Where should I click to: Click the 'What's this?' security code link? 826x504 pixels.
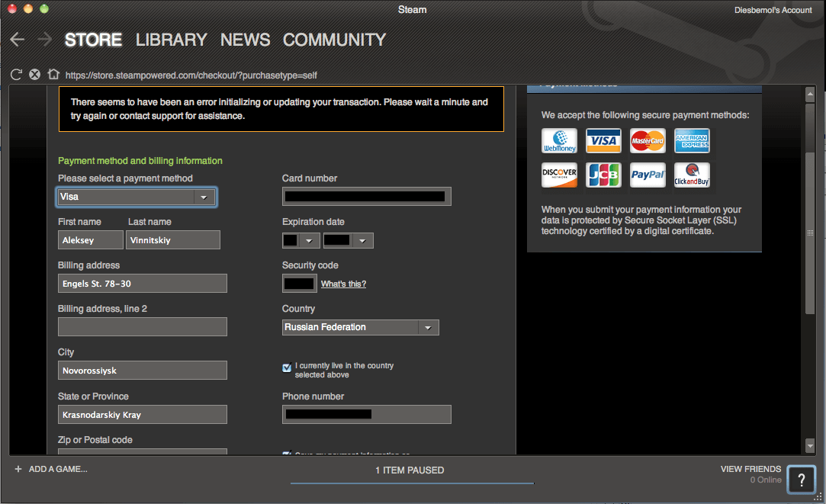pos(343,284)
